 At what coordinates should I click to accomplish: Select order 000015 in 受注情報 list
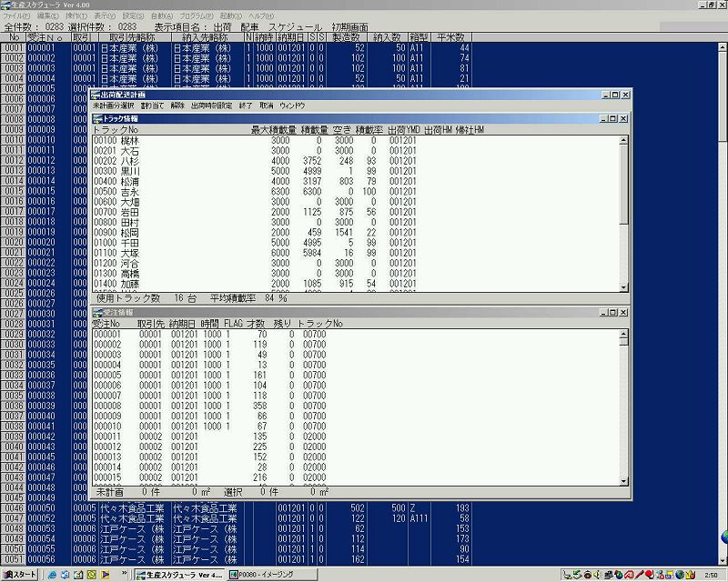356,477
